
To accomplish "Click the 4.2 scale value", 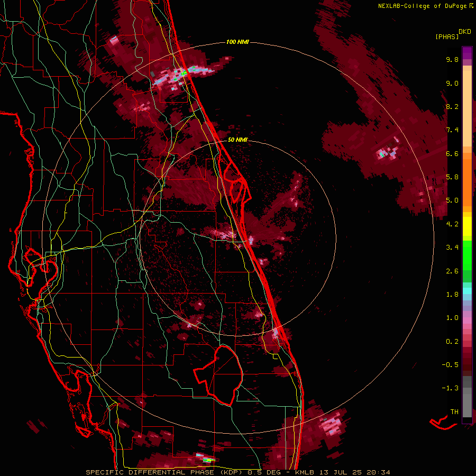I will click(452, 224).
